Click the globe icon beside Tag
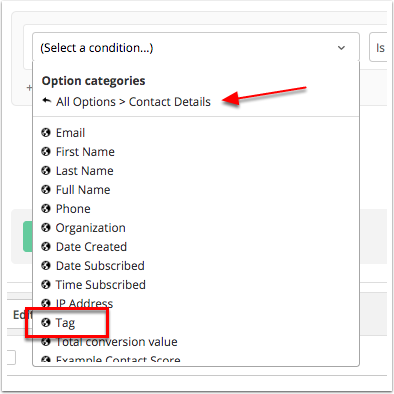Screen dimensions: 394x394 click(x=46, y=323)
